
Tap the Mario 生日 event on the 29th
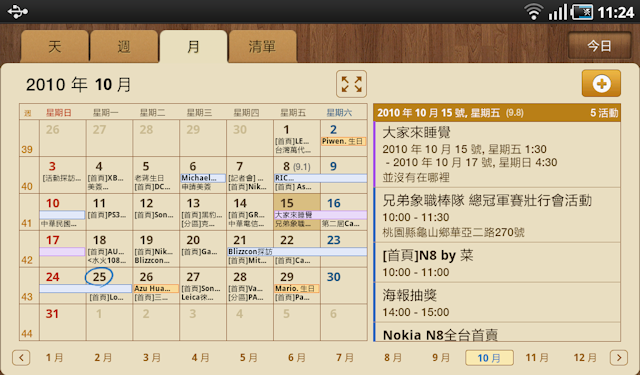297,288
